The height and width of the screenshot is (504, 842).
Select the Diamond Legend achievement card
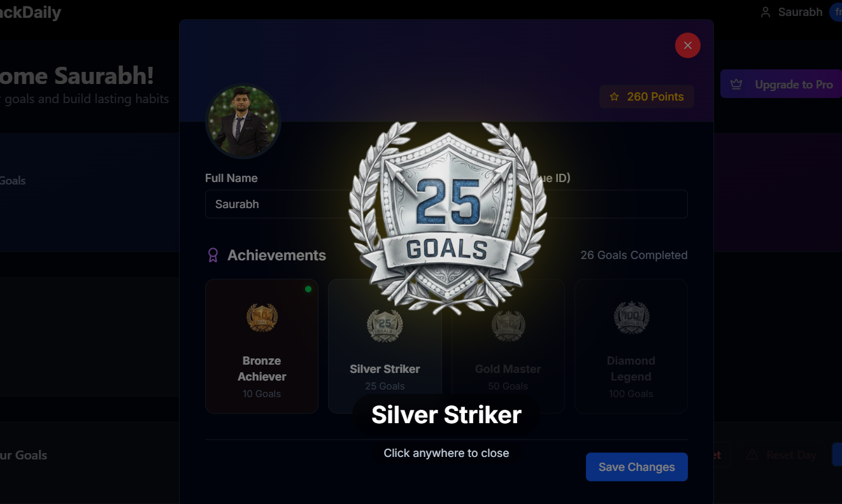click(x=631, y=346)
